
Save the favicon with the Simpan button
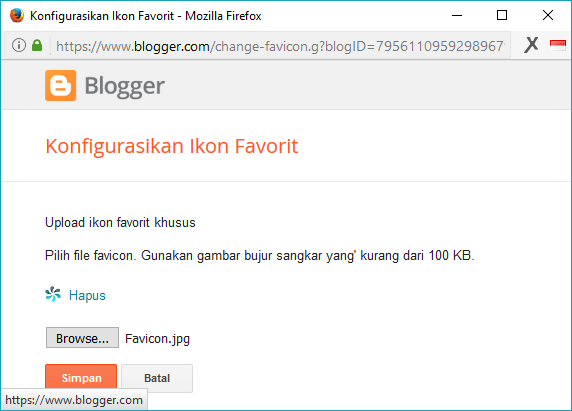81,378
